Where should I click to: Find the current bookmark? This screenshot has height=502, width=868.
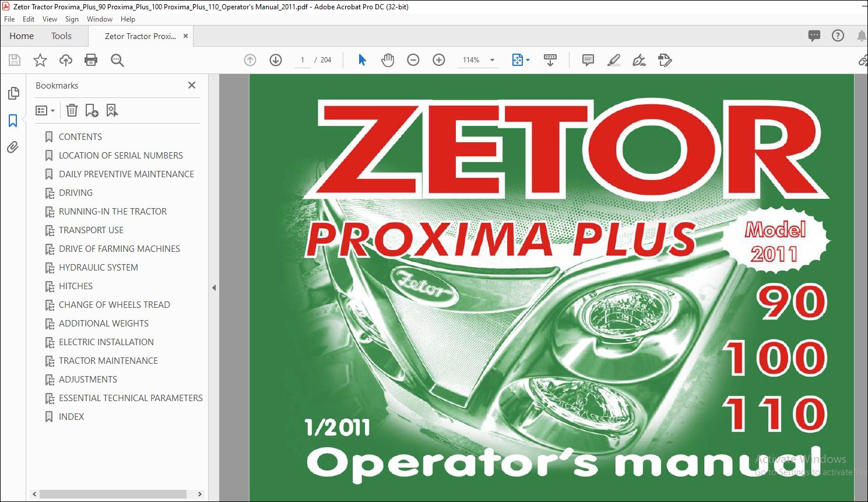coord(112,110)
